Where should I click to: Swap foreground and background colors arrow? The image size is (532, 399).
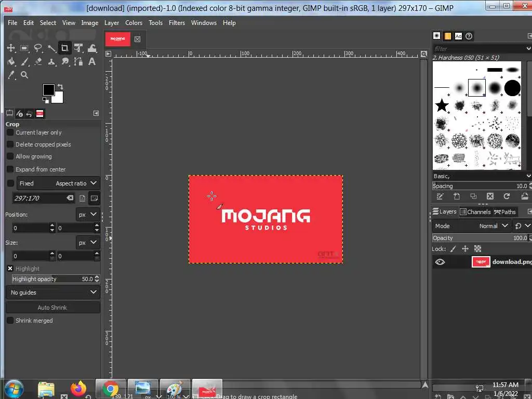click(x=60, y=87)
